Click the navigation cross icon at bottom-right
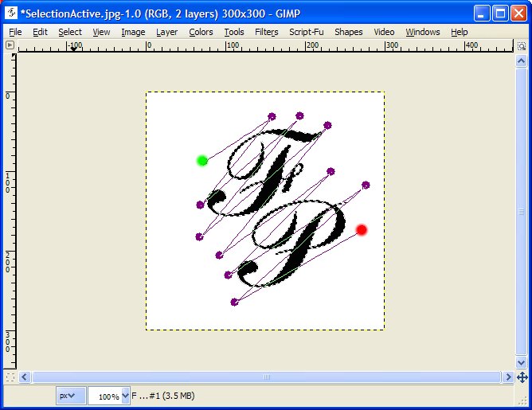 [x=522, y=377]
